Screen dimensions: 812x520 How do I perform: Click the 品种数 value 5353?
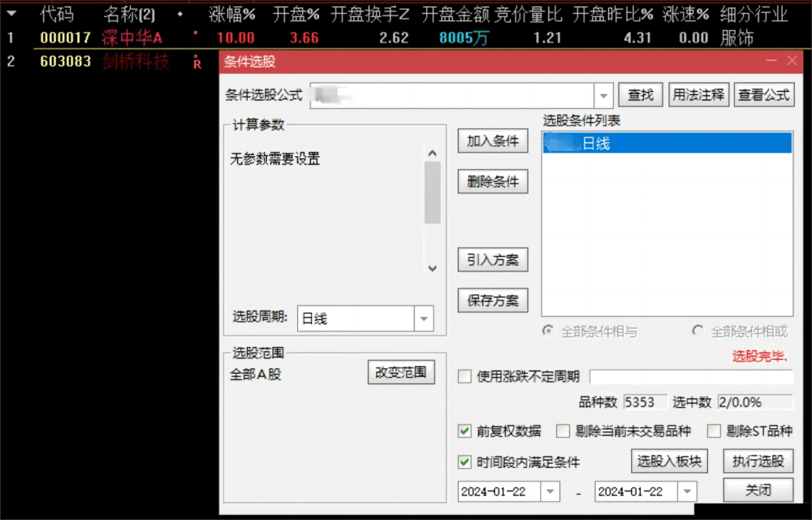pyautogui.click(x=646, y=402)
